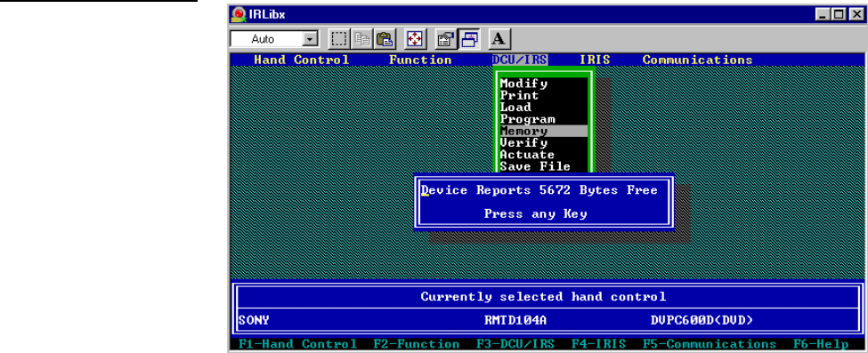Open the Function menu

(x=420, y=60)
